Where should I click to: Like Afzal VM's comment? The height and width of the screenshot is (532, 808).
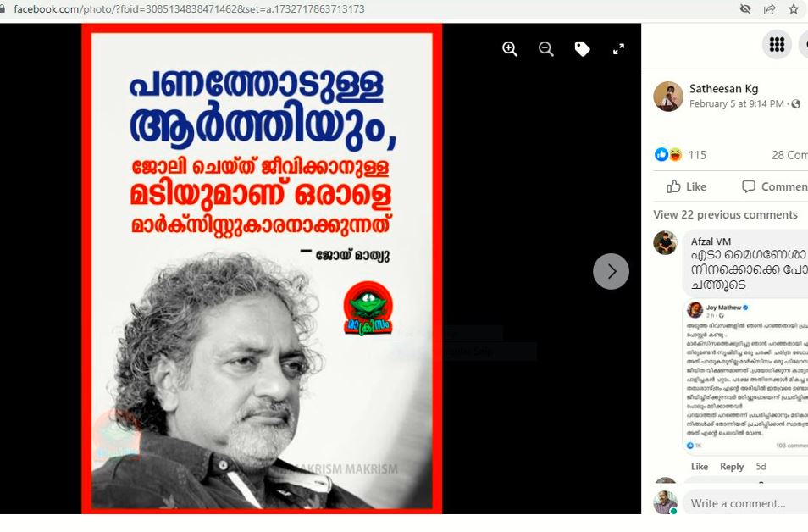[699, 467]
